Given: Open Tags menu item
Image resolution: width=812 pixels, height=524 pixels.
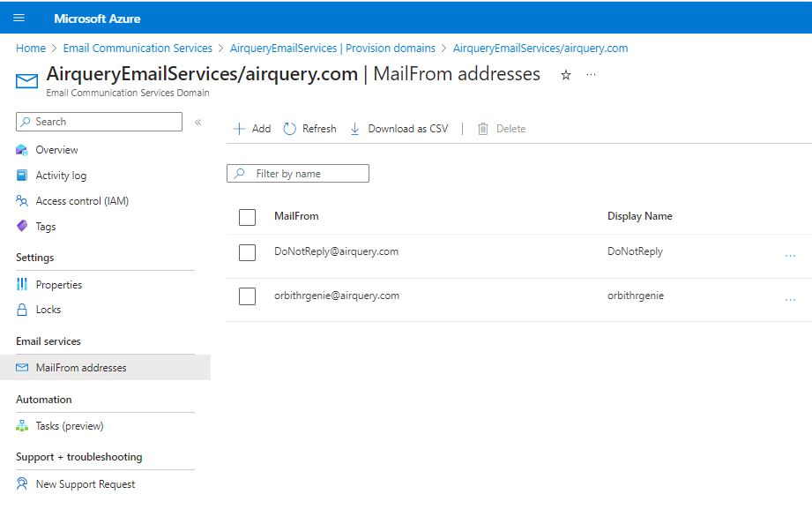Looking at the screenshot, I should pyautogui.click(x=46, y=227).
